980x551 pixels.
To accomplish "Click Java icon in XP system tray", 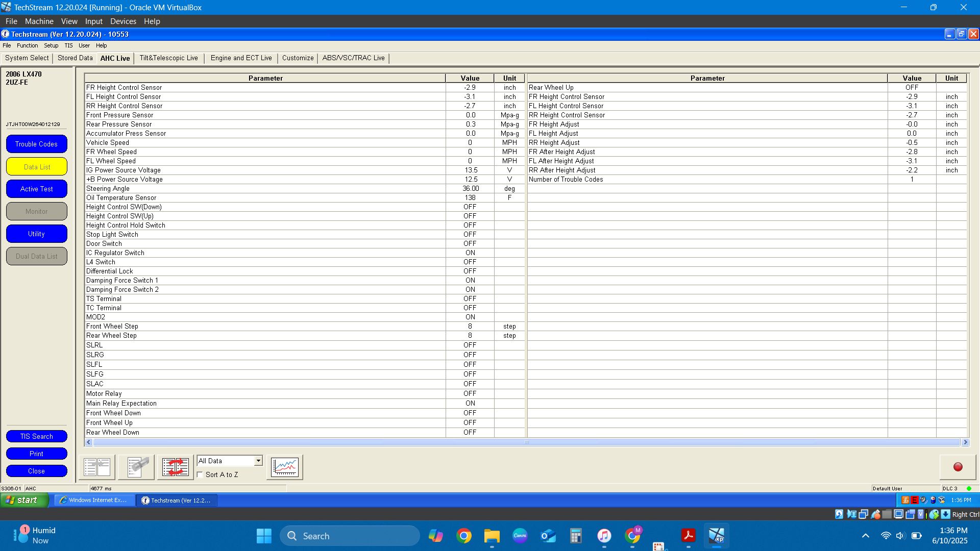I will click(x=905, y=500).
